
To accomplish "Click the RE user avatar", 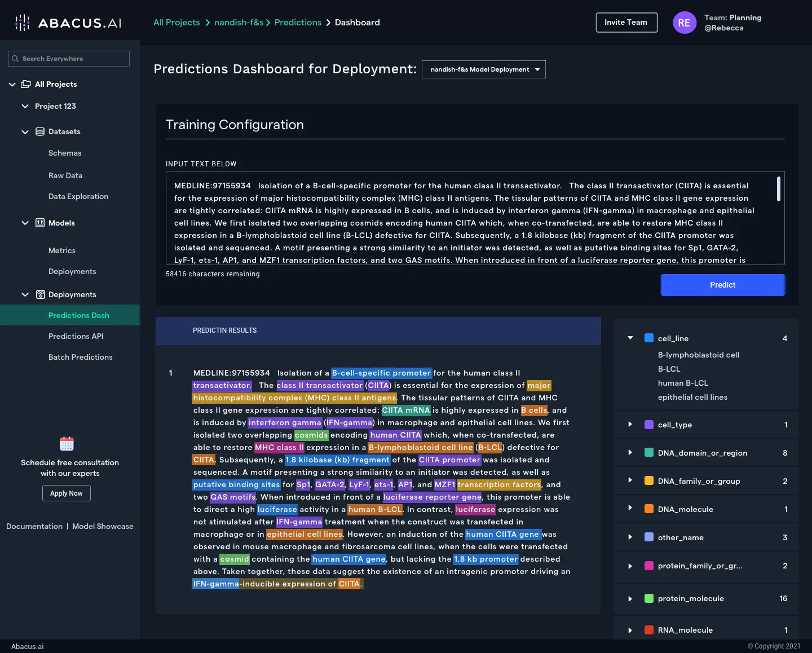I will [x=684, y=23].
